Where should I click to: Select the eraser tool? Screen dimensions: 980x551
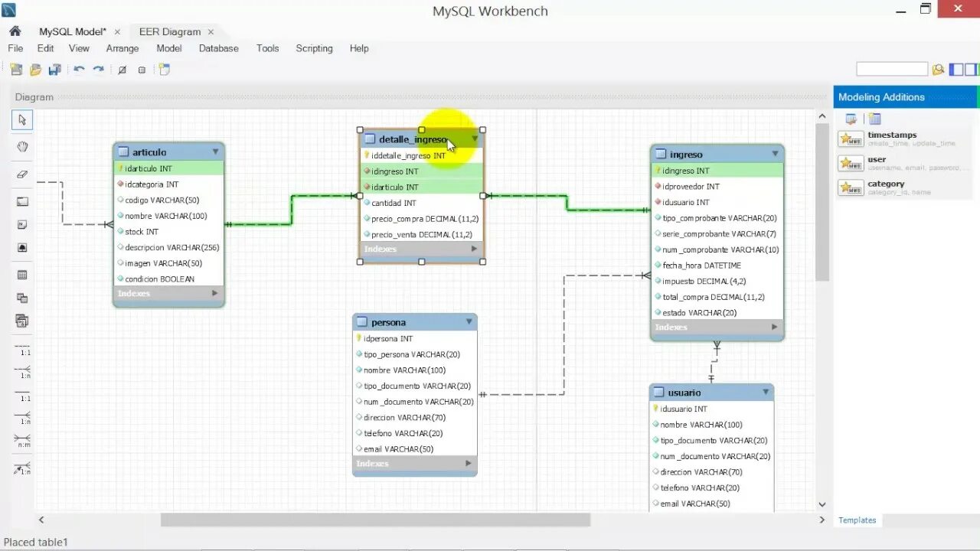coord(22,174)
